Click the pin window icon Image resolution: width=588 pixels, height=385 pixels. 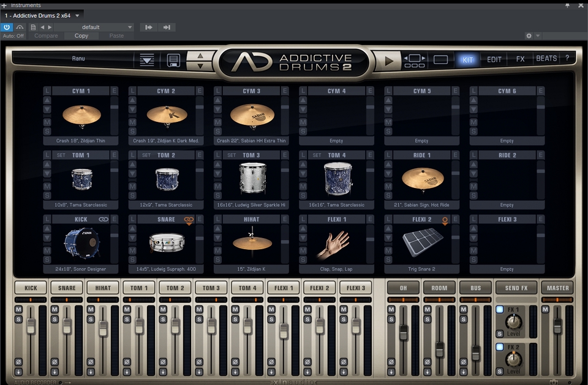(x=567, y=5)
